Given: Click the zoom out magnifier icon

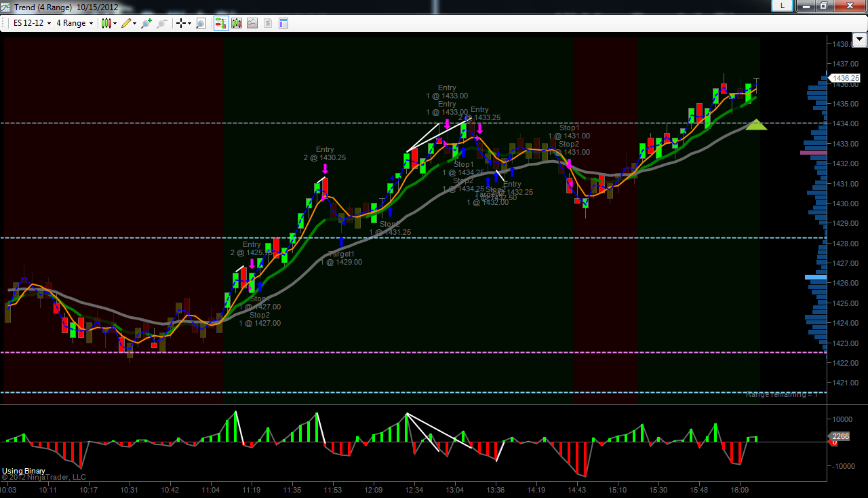Looking at the screenshot, I should [161, 23].
